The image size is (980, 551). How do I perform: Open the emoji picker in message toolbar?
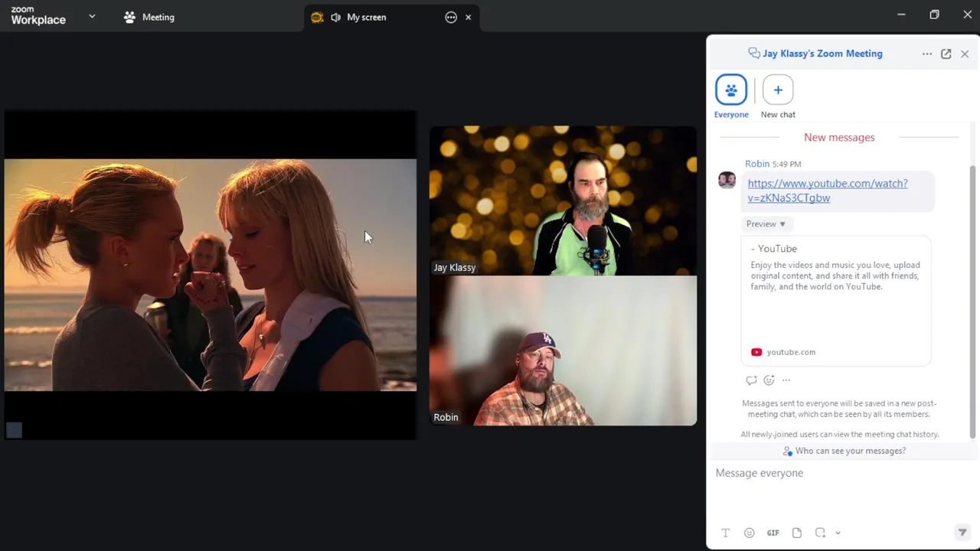750,533
